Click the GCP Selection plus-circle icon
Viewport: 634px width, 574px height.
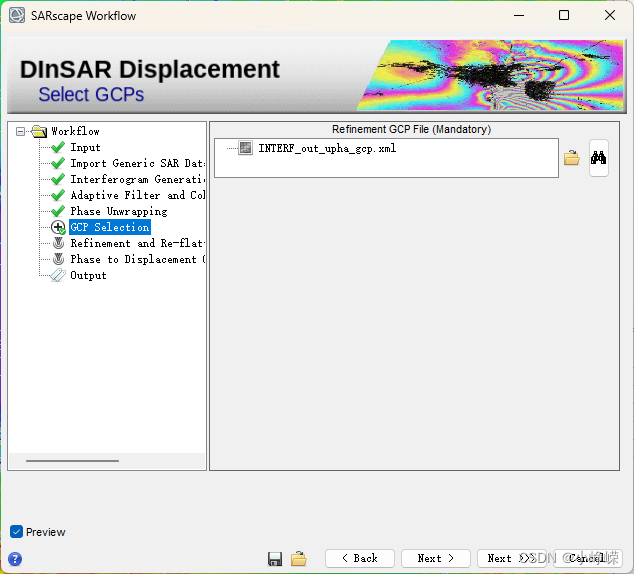coord(58,227)
